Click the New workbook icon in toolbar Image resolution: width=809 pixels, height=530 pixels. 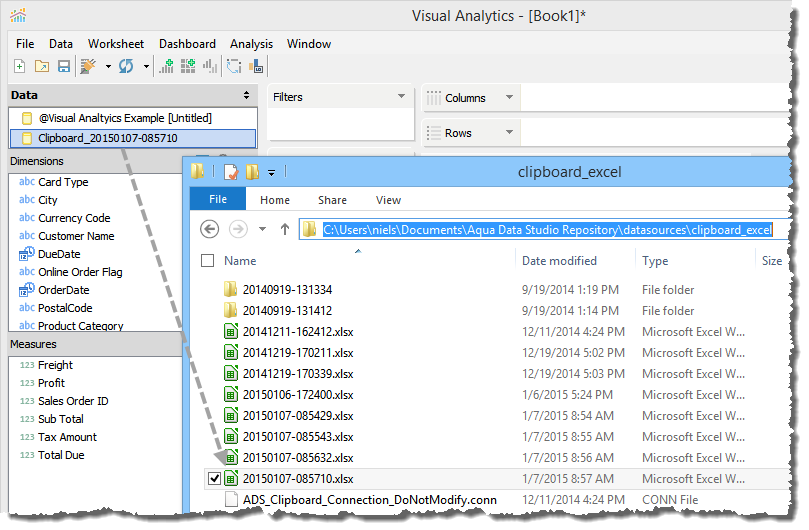20,66
